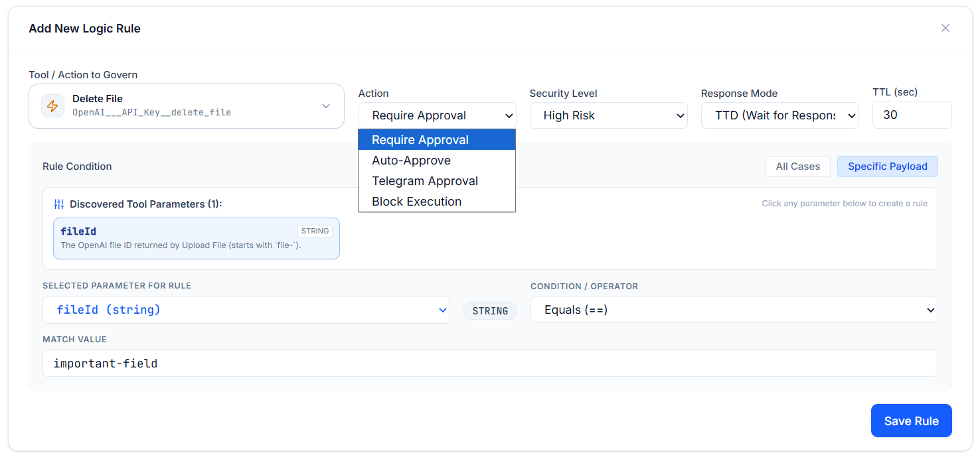Click the OpenAI___API_Key__delete_file identifier text
This screenshot has width=980, height=461.
pyautogui.click(x=151, y=113)
